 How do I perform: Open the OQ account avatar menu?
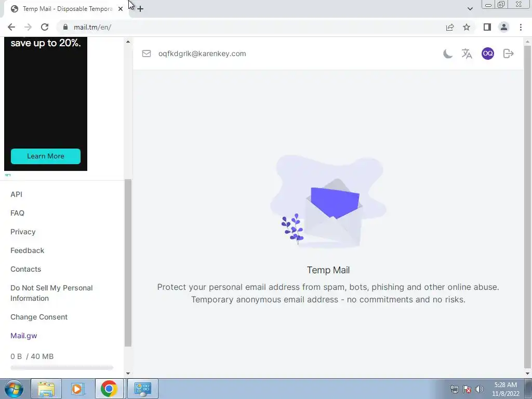click(487, 54)
